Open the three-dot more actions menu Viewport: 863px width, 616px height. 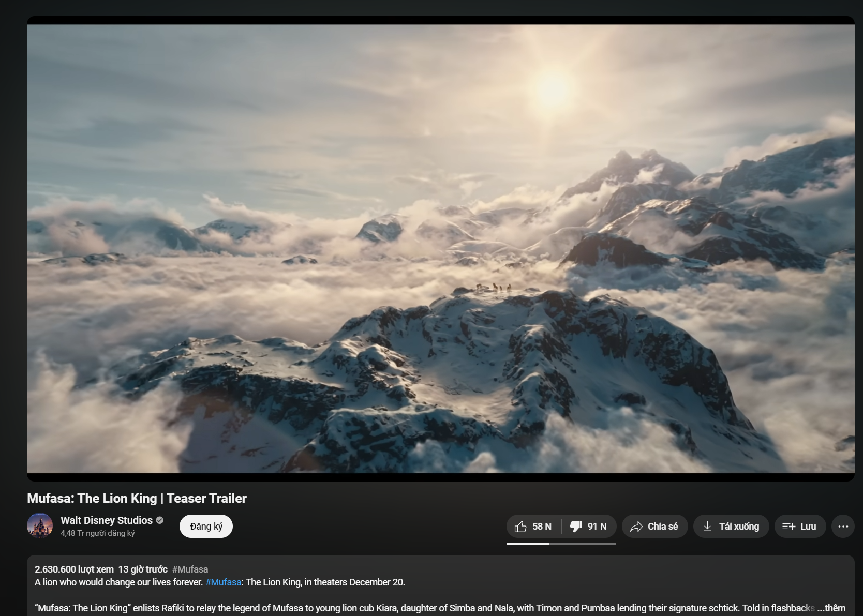[x=843, y=526]
